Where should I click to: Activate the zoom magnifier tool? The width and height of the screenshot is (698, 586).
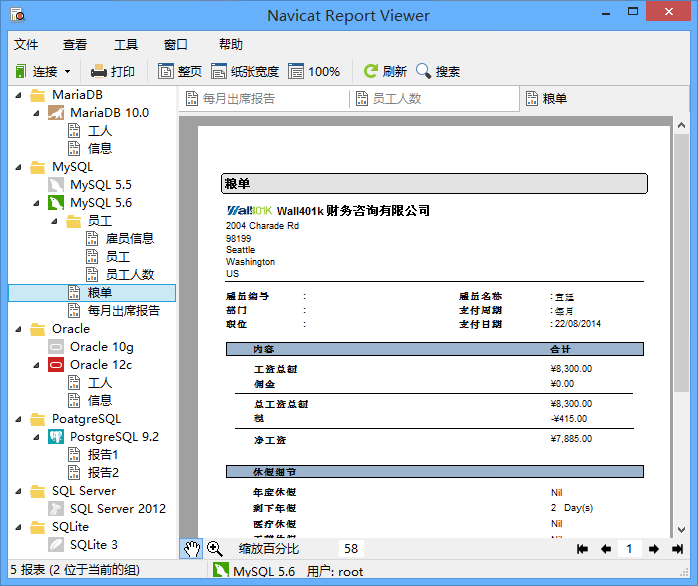[215, 549]
